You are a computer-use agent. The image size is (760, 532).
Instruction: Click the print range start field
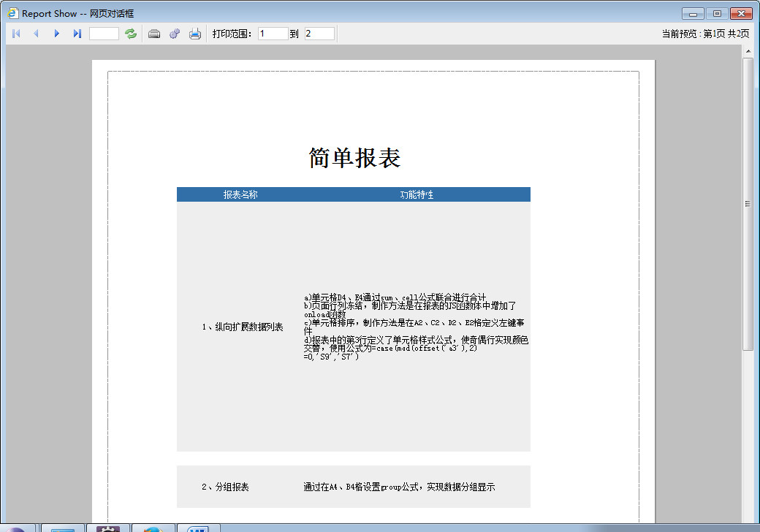[x=273, y=34]
